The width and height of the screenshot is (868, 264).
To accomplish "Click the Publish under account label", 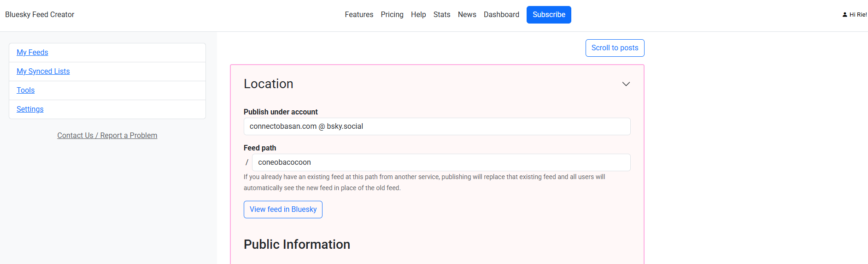I will pyautogui.click(x=281, y=112).
